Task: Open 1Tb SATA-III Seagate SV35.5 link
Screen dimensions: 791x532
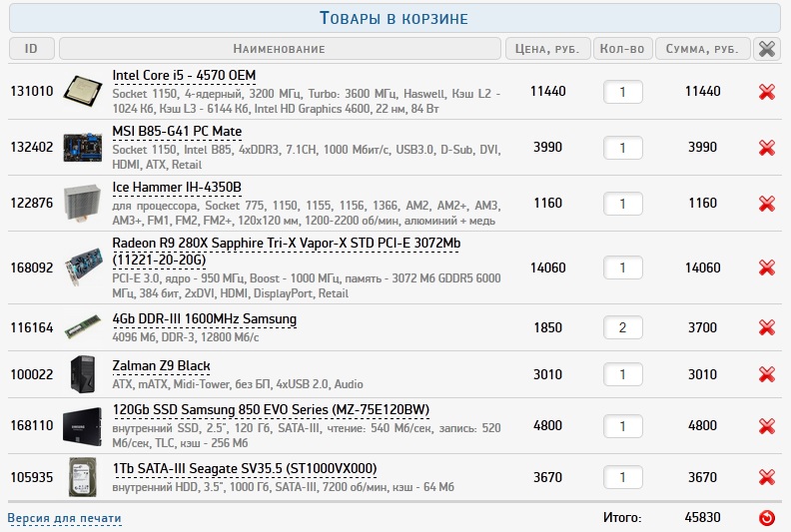Action: coord(244,469)
